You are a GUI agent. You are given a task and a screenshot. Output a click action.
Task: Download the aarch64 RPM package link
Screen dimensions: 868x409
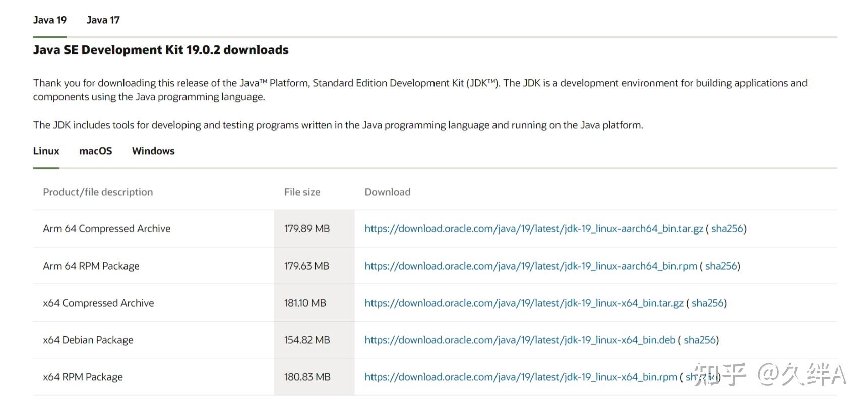point(530,266)
